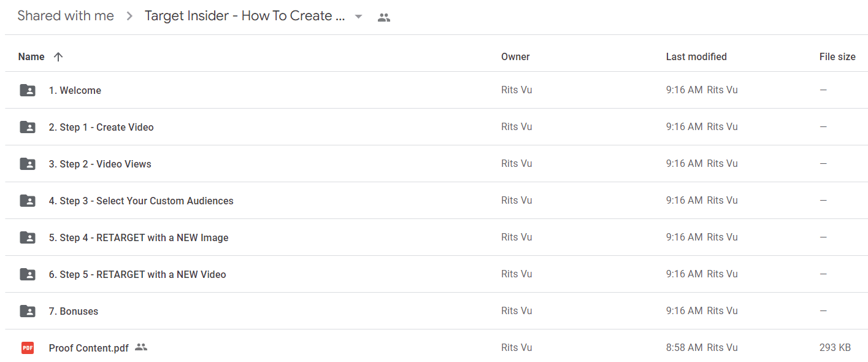This screenshot has height=362, width=868.
Task: Select the 293 KB file size cell
Action: coord(835,347)
